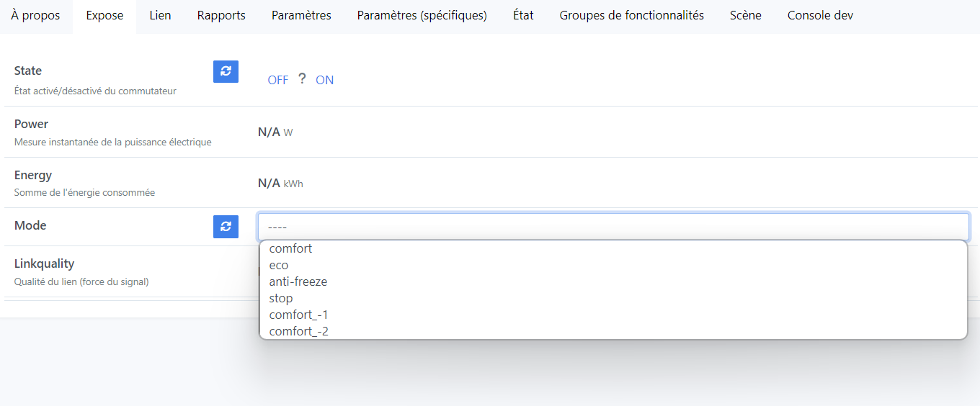980x406 pixels.
Task: Refresh the State value
Action: click(x=226, y=71)
